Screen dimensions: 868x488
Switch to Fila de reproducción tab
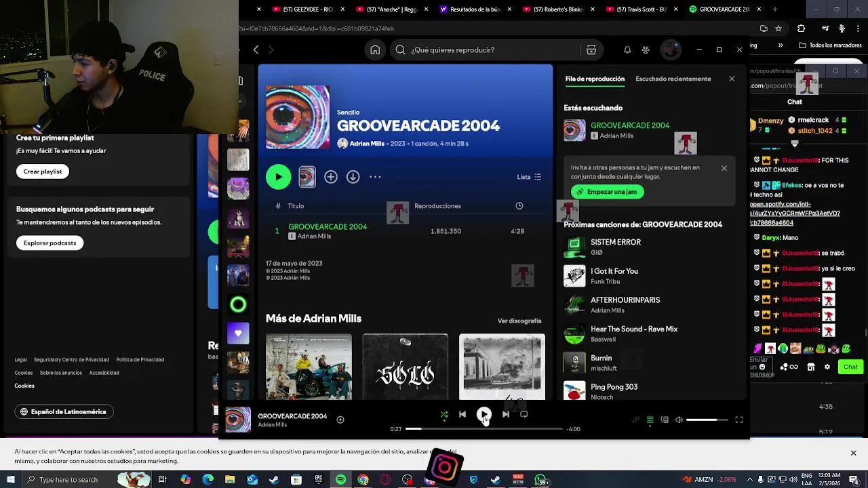[x=595, y=79]
